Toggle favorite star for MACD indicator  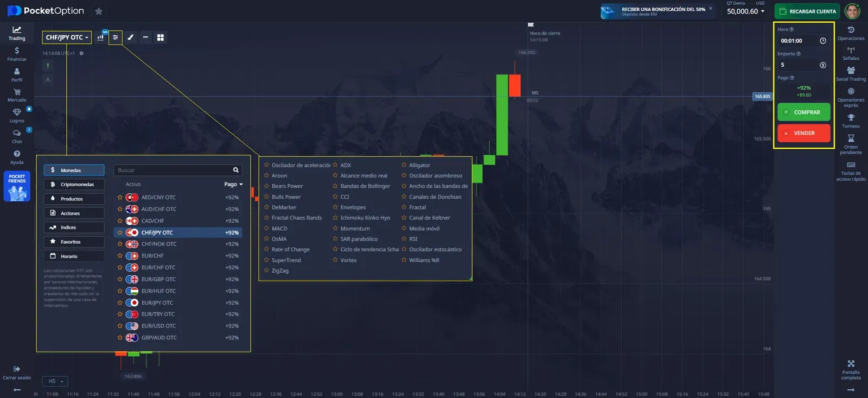point(266,229)
